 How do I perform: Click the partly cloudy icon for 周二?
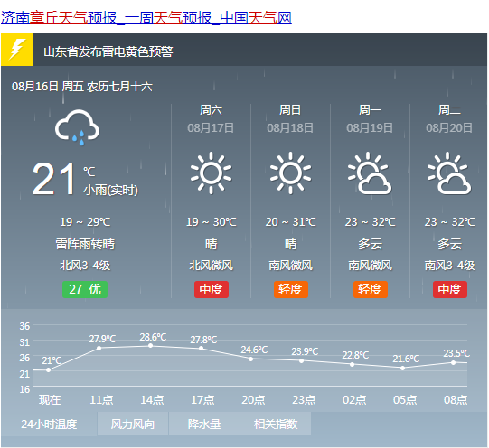tap(449, 173)
